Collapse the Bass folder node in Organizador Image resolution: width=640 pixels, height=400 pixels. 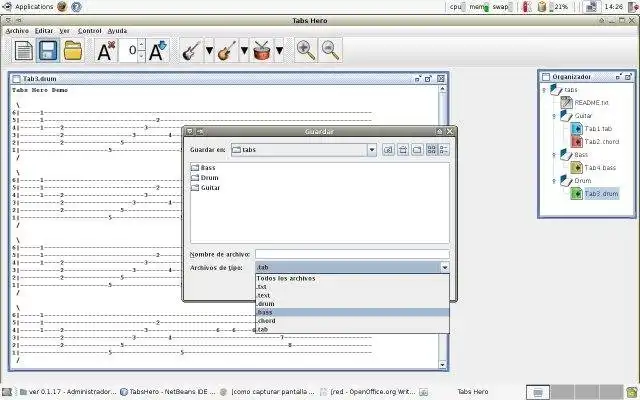pyautogui.click(x=554, y=155)
